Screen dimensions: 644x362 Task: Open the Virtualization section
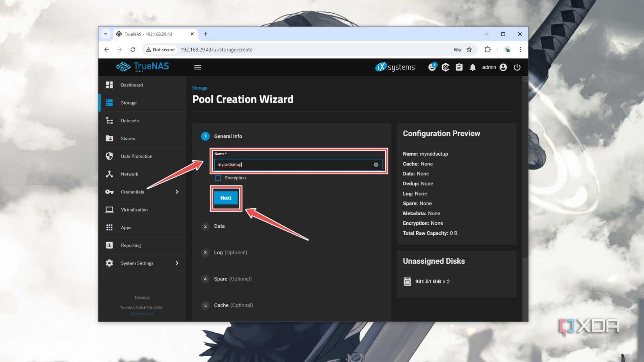click(x=134, y=209)
